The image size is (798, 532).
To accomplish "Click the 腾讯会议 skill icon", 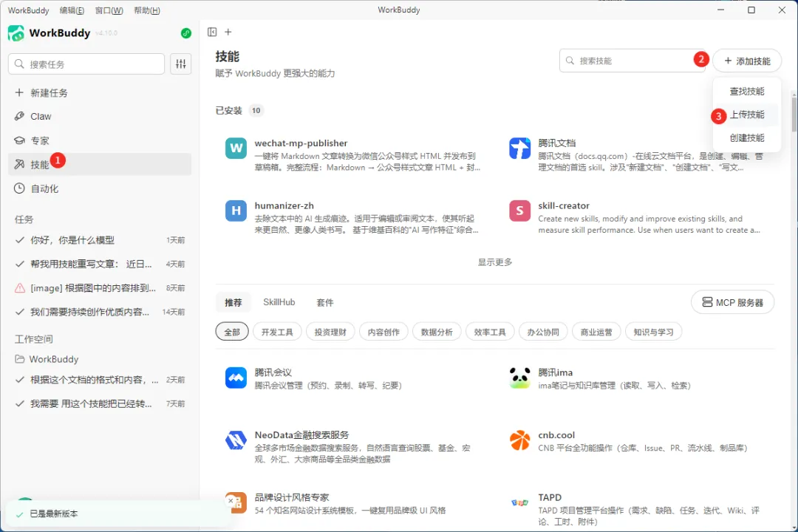I will click(236, 378).
